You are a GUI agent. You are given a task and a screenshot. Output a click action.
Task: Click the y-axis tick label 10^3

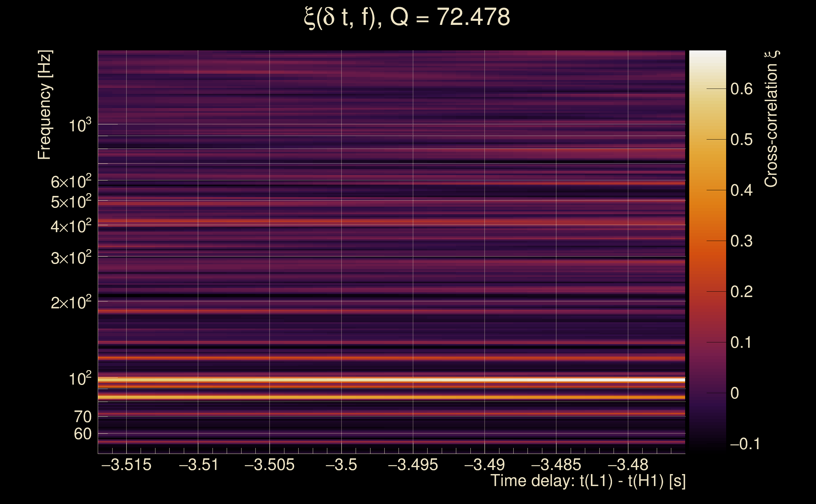tap(80, 126)
